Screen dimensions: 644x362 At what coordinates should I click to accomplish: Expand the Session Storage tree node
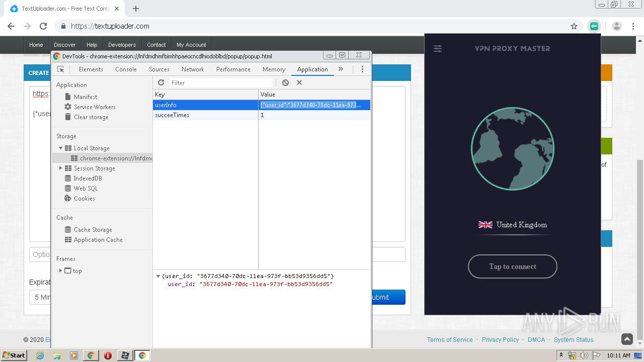[61, 168]
